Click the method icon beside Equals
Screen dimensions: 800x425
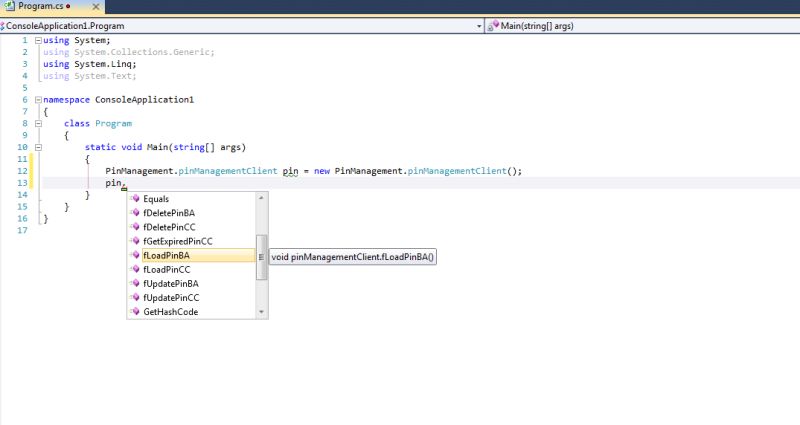[x=135, y=198]
